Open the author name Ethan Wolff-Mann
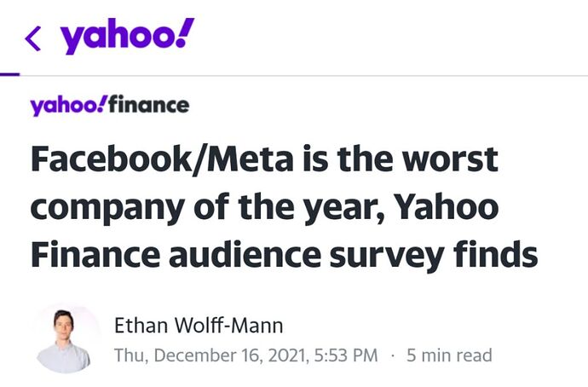The image size is (588, 387). [199, 325]
